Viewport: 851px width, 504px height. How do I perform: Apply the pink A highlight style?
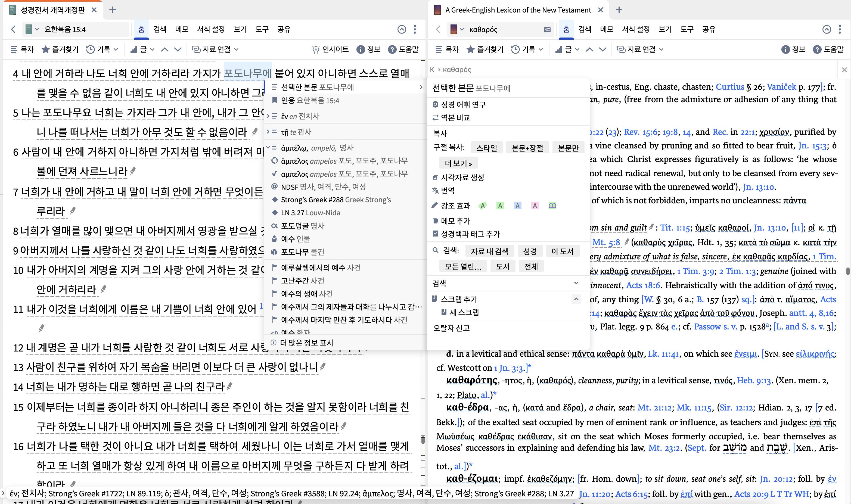click(535, 206)
